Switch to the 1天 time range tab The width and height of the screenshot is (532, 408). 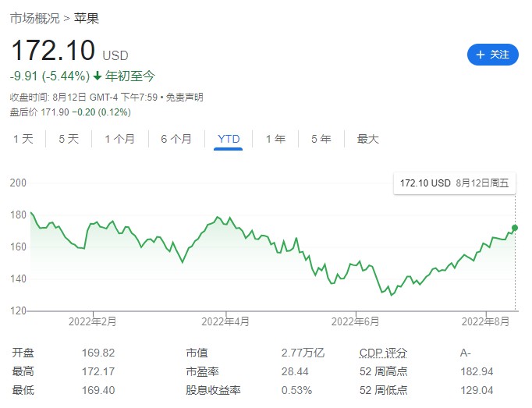23,139
